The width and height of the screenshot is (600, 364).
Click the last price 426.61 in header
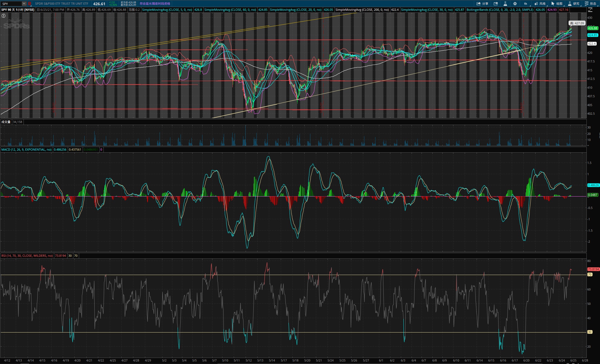point(99,4)
